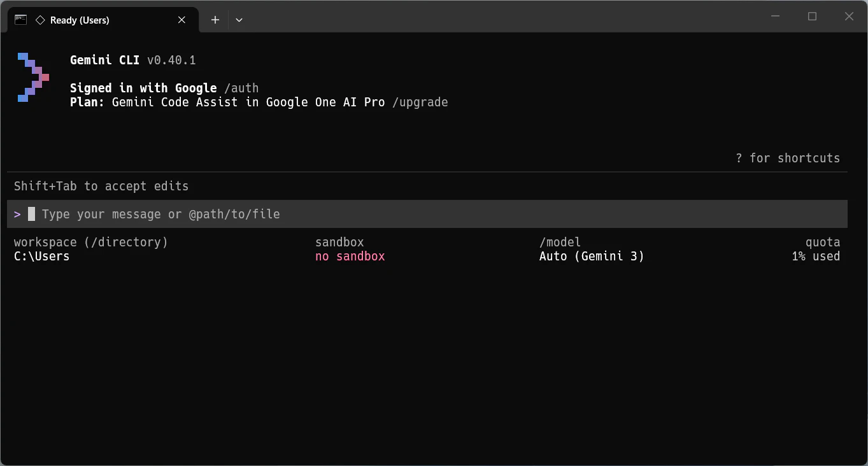Close the terminal window
The image size is (868, 466).
(849, 17)
